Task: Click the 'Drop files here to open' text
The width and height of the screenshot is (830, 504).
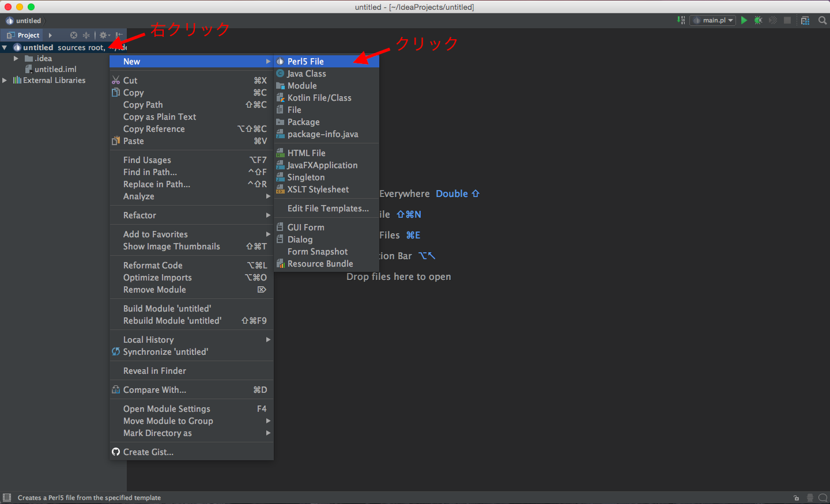Action: pos(399,277)
